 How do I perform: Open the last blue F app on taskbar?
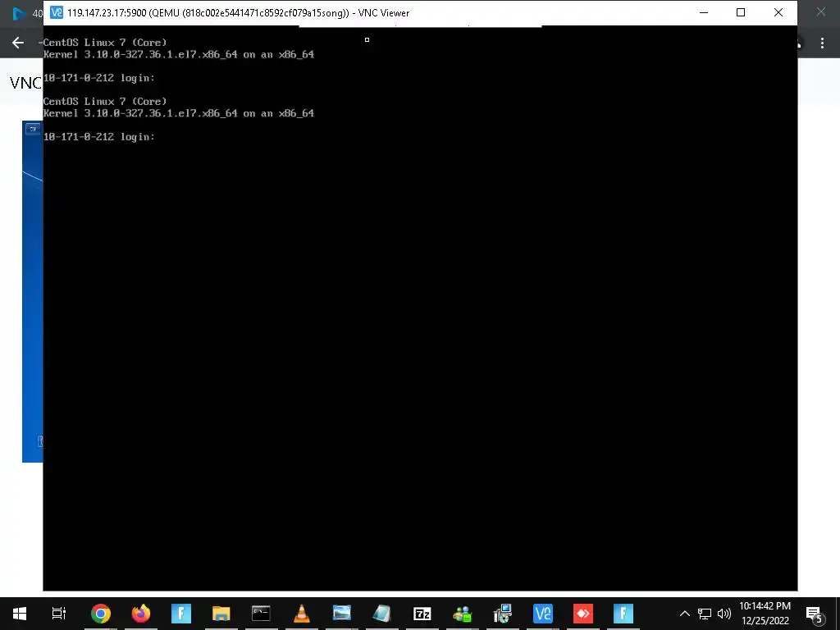click(623, 614)
